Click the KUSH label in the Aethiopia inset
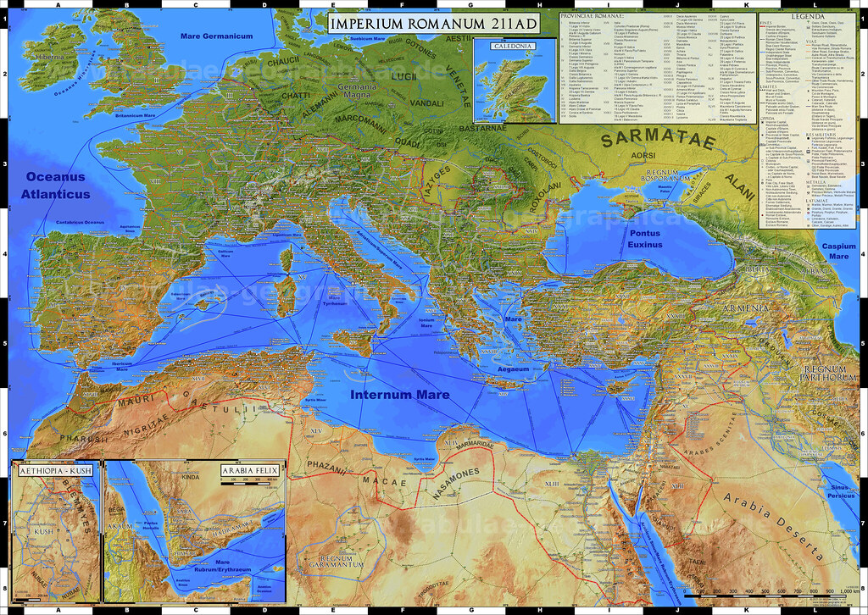Image resolution: width=868 pixels, height=615 pixels. pos(44,531)
